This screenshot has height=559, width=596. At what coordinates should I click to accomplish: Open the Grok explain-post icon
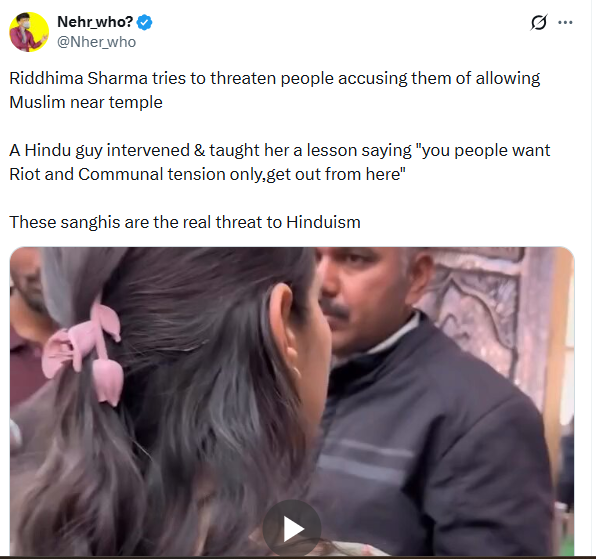click(539, 22)
